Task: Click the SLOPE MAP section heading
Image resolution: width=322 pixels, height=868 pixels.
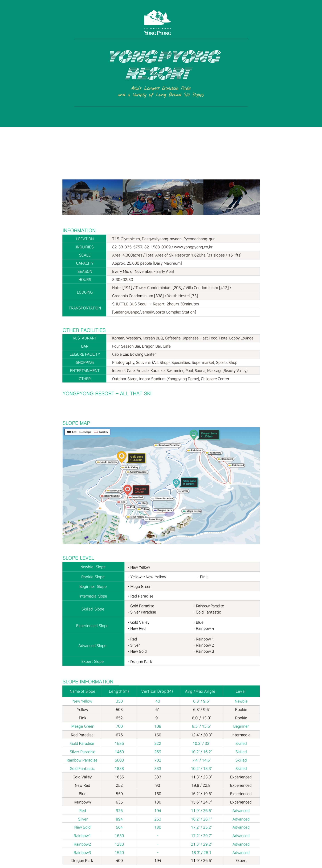Action: pos(76,423)
